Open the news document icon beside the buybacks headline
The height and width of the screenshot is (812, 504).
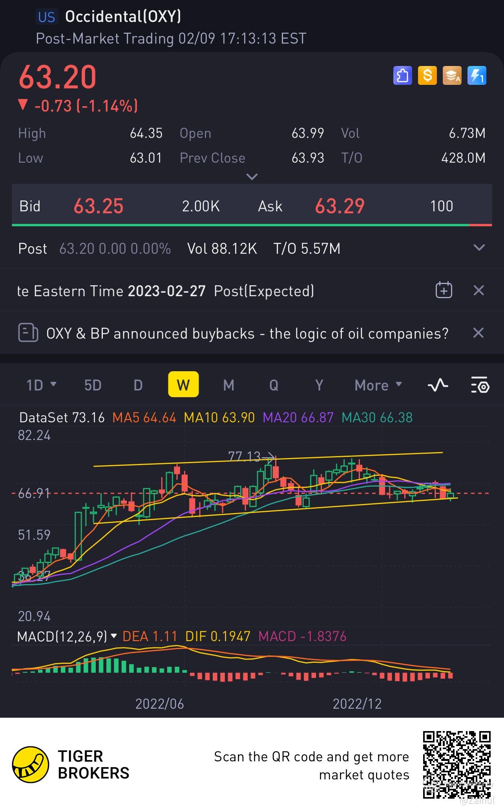[x=28, y=333]
